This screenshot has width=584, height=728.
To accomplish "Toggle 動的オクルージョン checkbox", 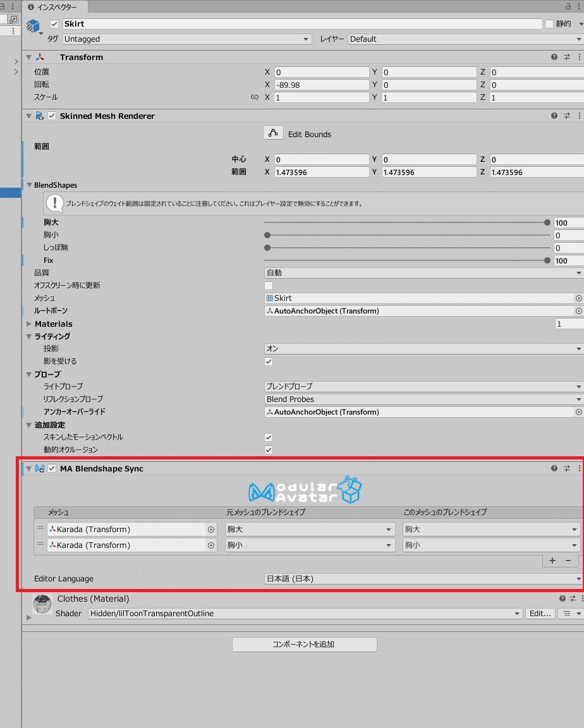I will point(269,449).
